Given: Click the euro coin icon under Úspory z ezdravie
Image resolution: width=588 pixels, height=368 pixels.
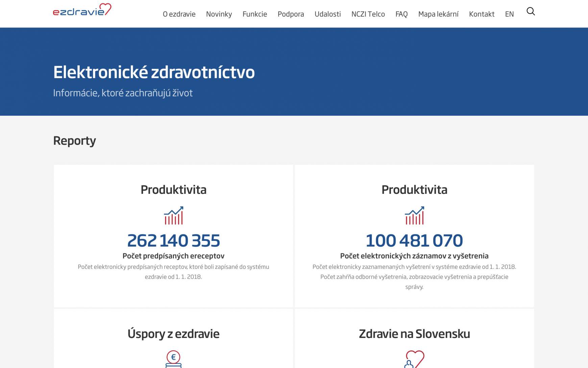Looking at the screenshot, I should click(173, 359).
